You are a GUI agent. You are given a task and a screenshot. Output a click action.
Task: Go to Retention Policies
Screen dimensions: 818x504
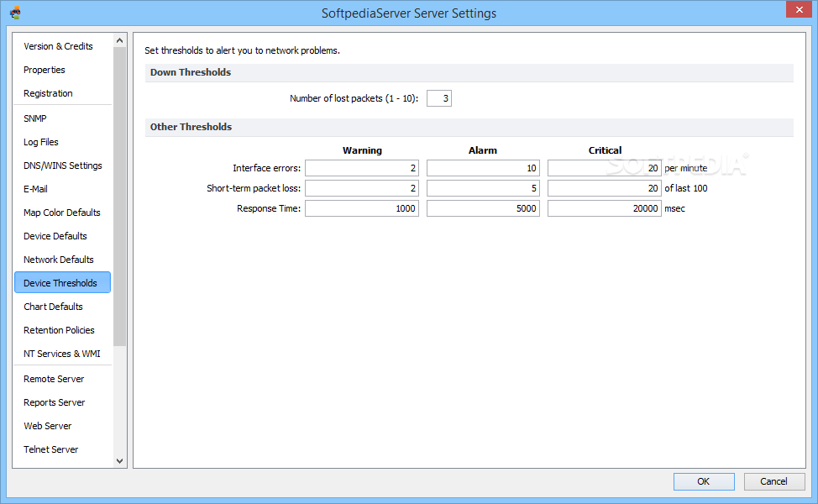[59, 330]
